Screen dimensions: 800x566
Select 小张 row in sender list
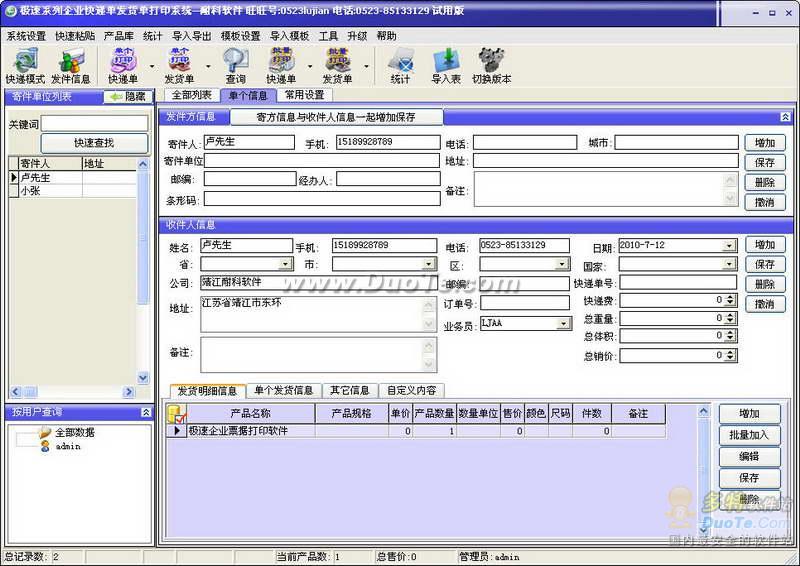pos(73,191)
